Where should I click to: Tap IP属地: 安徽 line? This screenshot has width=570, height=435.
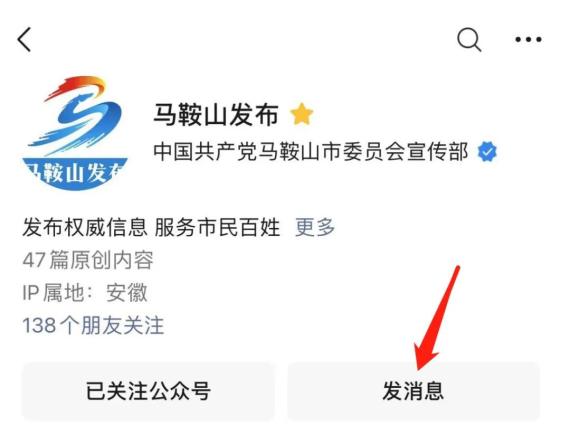tap(85, 293)
